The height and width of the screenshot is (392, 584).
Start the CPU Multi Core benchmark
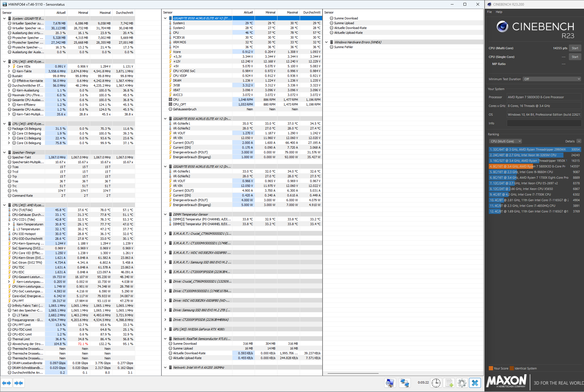575,48
